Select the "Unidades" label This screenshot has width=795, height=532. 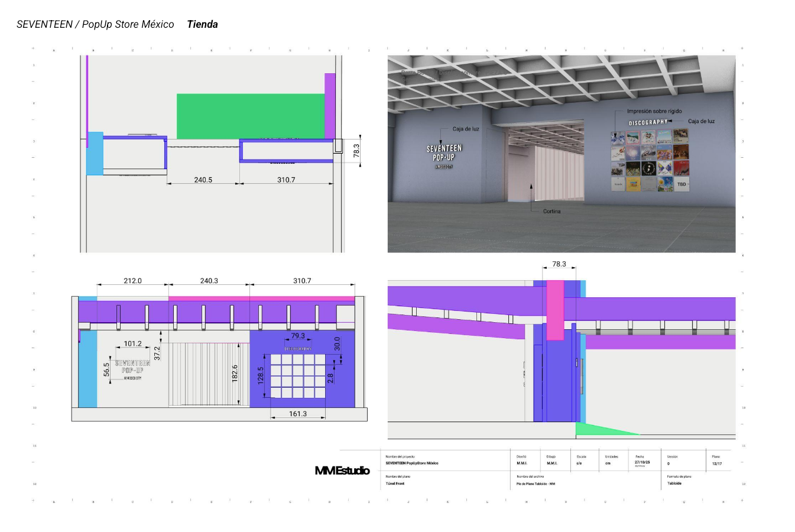click(x=611, y=456)
